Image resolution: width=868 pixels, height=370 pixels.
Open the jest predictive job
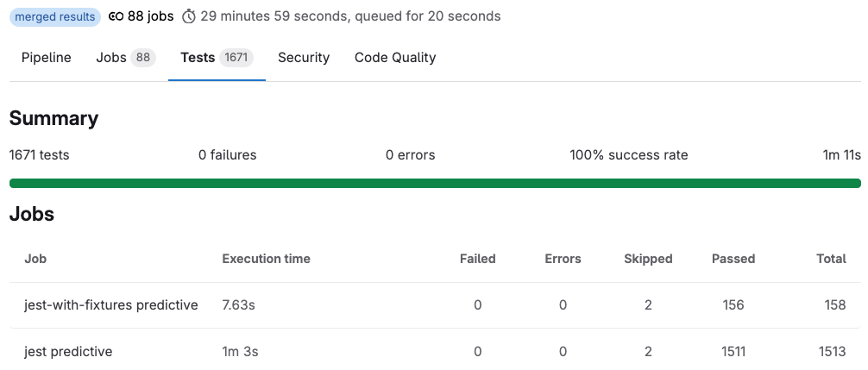click(68, 352)
